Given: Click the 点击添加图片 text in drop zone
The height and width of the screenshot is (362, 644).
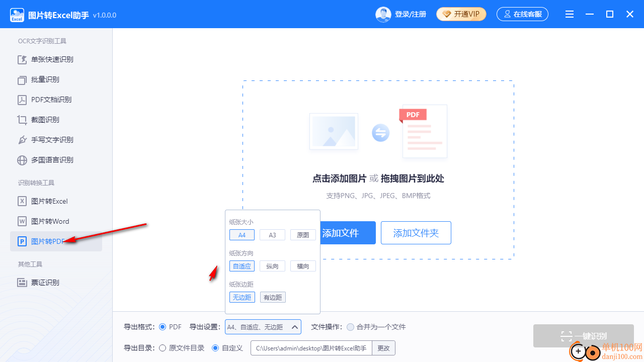Looking at the screenshot, I should pos(339,179).
